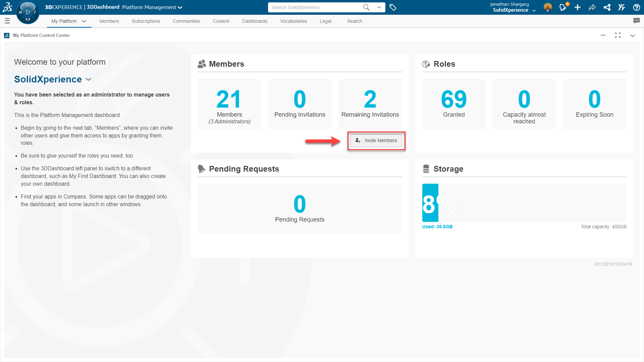Expand the search box options arrow
Image resolution: width=644 pixels, height=362 pixels.
pos(379,7)
